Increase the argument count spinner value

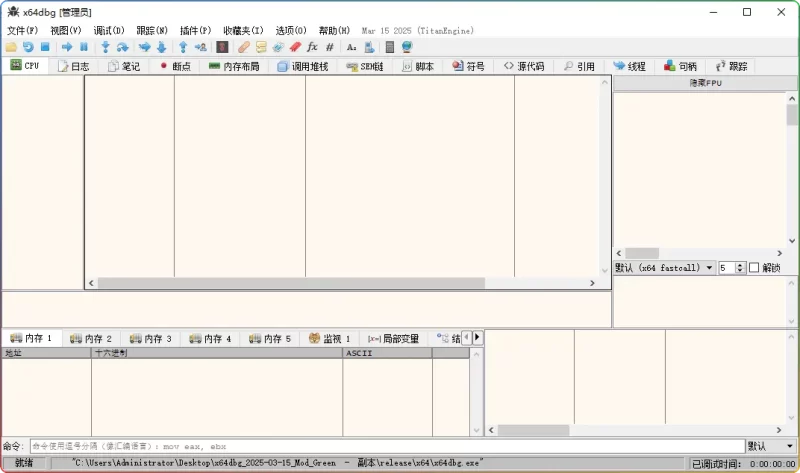[740, 265]
